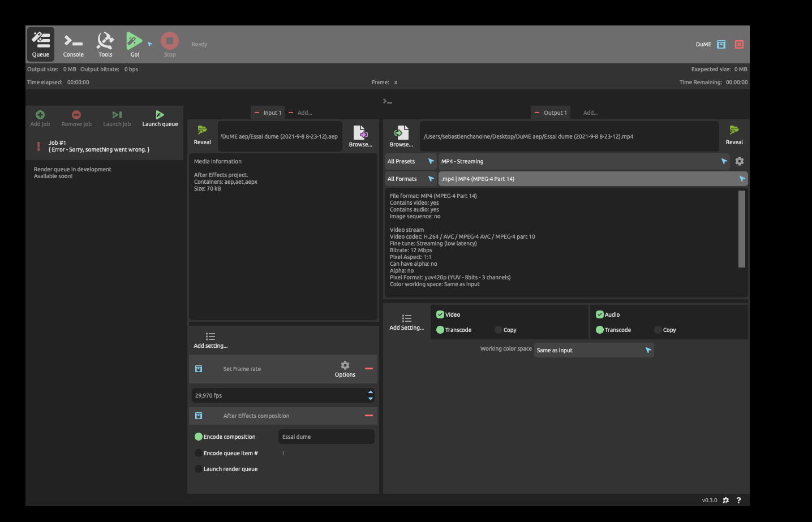
Task: Open help question mark icon
Action: [738, 500]
